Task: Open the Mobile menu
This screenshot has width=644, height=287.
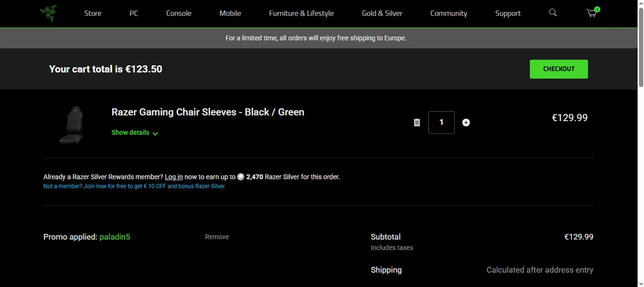Action: pyautogui.click(x=230, y=13)
